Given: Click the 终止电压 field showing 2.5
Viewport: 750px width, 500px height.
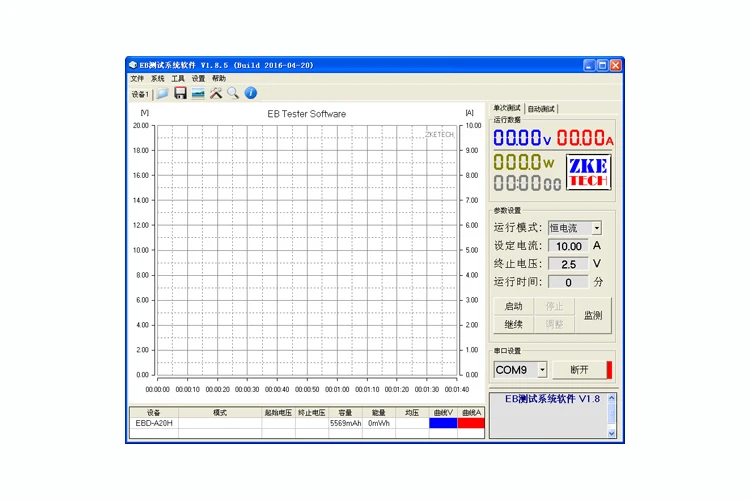Looking at the screenshot, I should [568, 264].
